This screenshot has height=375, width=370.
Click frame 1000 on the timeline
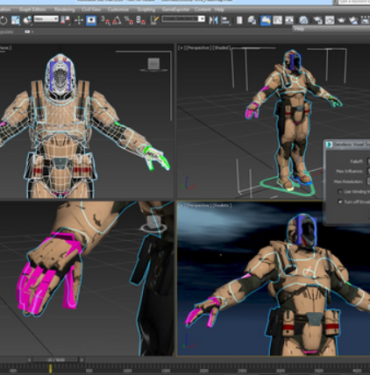pos(127,371)
